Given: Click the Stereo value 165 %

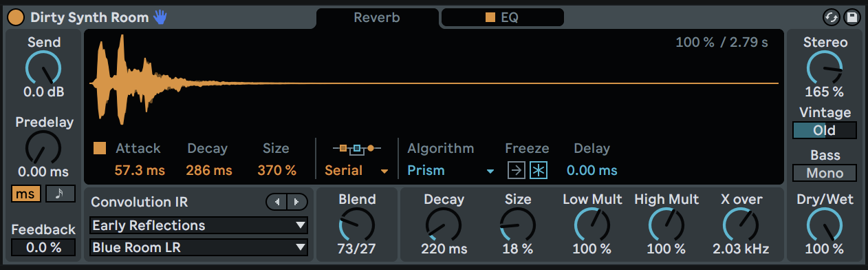Looking at the screenshot, I should (x=825, y=92).
